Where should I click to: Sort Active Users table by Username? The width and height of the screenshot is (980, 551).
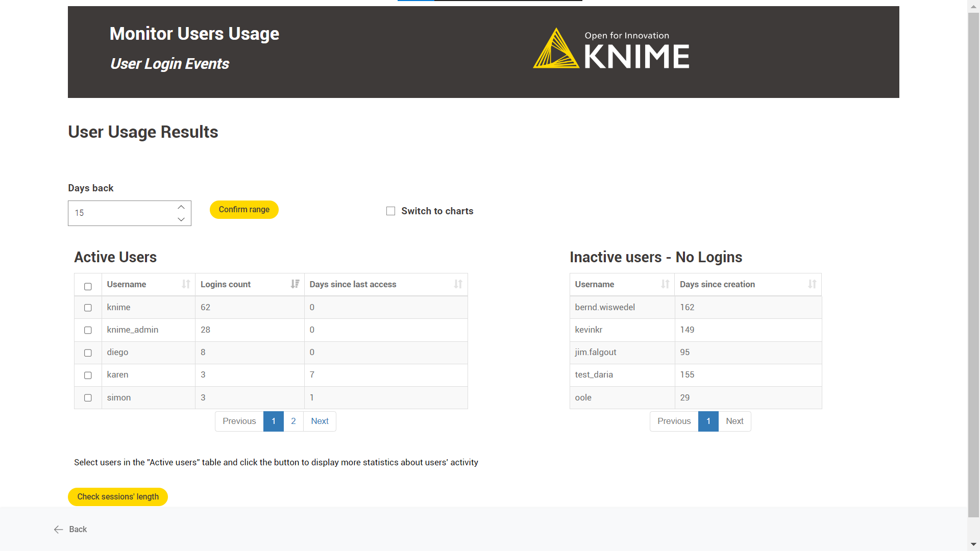186,284
